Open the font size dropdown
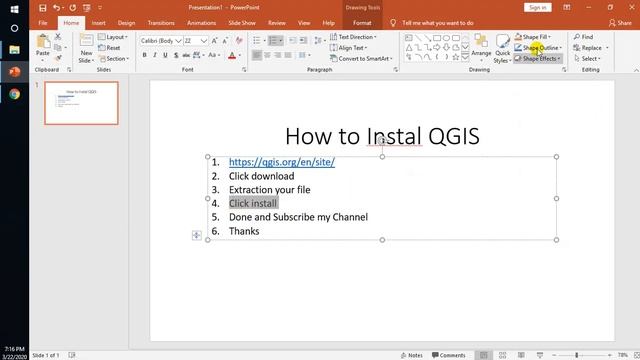This screenshot has width=640, height=360. coord(204,41)
